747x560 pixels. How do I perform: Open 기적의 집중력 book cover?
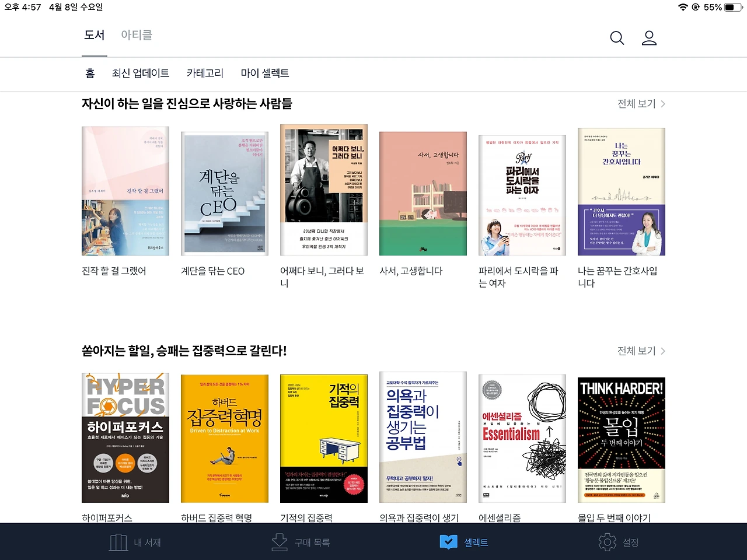324,439
